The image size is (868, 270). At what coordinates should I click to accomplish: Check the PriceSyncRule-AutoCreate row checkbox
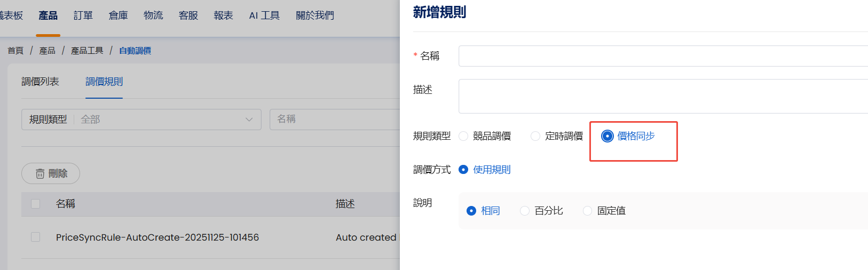pyautogui.click(x=36, y=237)
